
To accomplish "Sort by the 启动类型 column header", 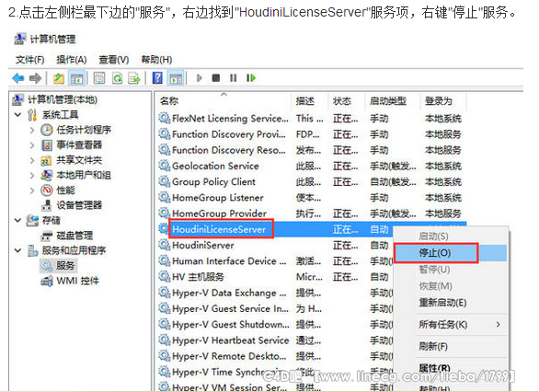I will tap(392, 100).
